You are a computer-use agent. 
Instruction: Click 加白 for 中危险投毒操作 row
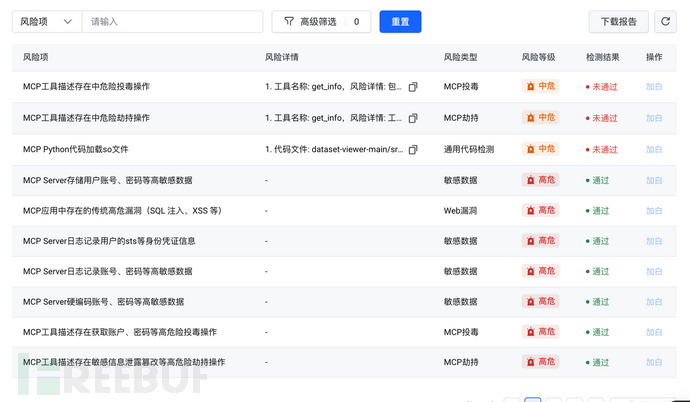pos(654,87)
